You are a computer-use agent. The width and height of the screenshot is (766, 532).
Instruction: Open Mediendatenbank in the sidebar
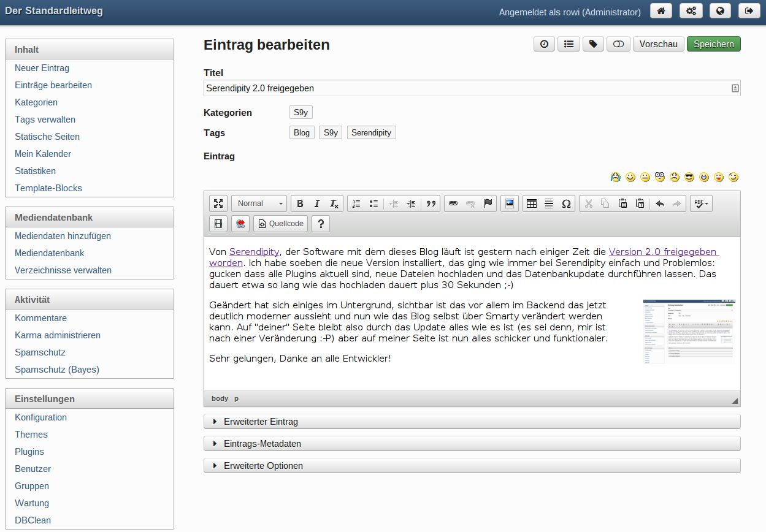50,253
